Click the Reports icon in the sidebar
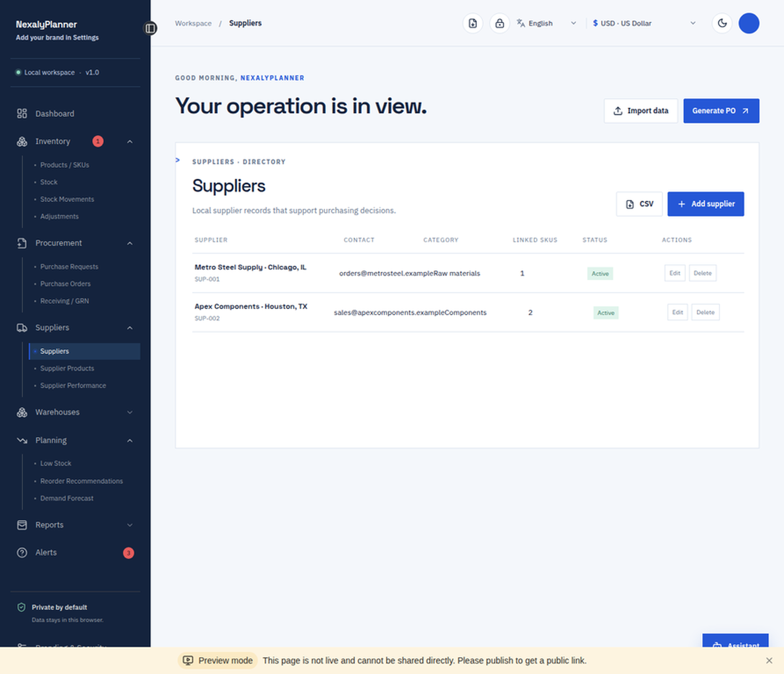The width and height of the screenshot is (784, 674). [x=22, y=525]
